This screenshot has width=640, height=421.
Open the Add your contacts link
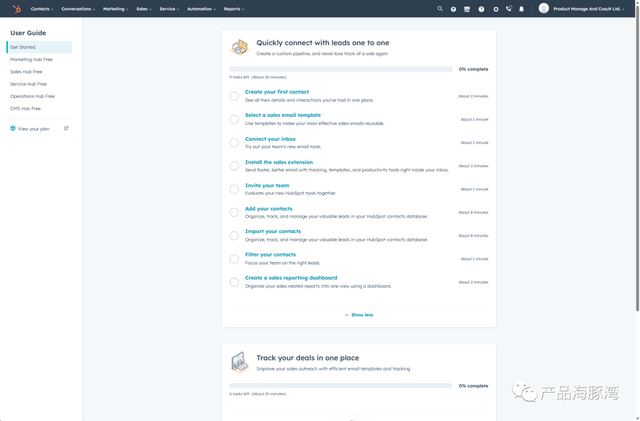(269, 209)
